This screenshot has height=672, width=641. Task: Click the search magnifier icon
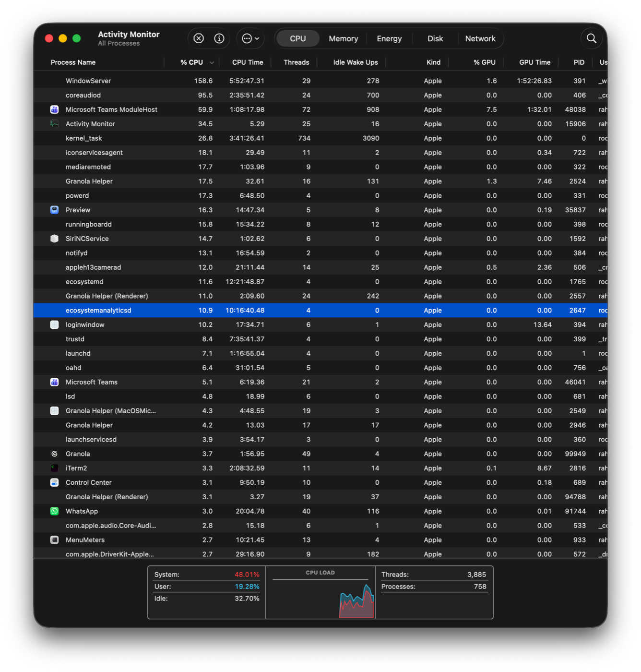(592, 38)
